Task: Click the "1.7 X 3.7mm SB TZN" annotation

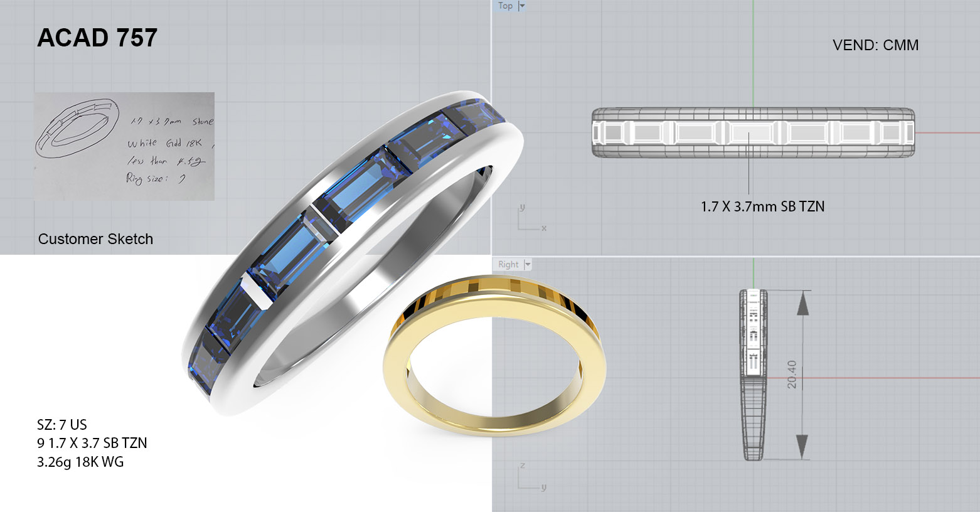Action: [x=762, y=206]
